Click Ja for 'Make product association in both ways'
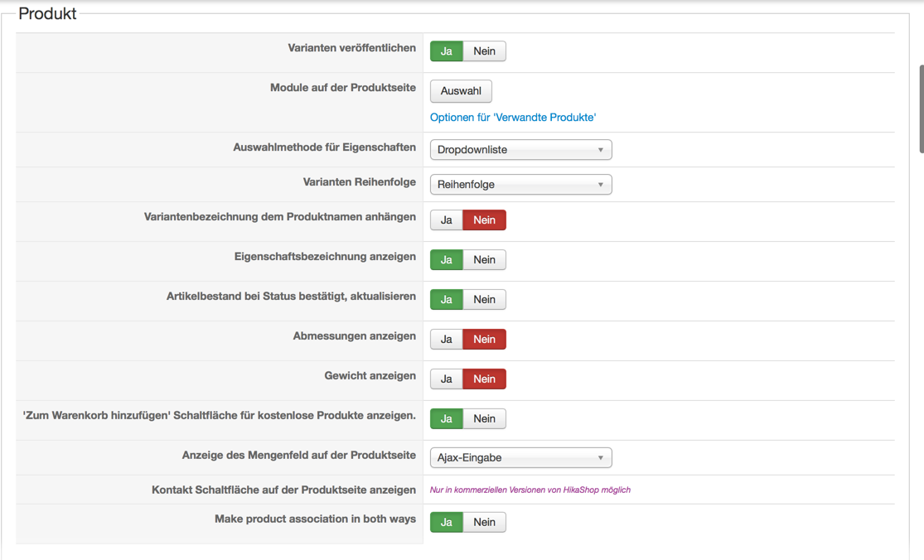 tap(446, 523)
